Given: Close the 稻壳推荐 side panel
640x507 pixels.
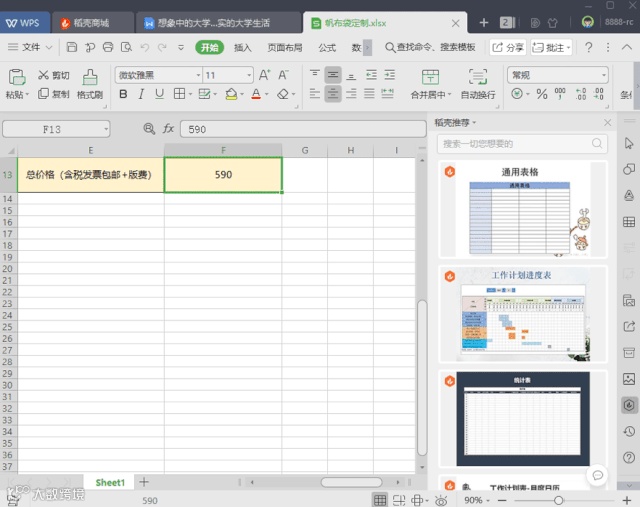Looking at the screenshot, I should [x=607, y=122].
